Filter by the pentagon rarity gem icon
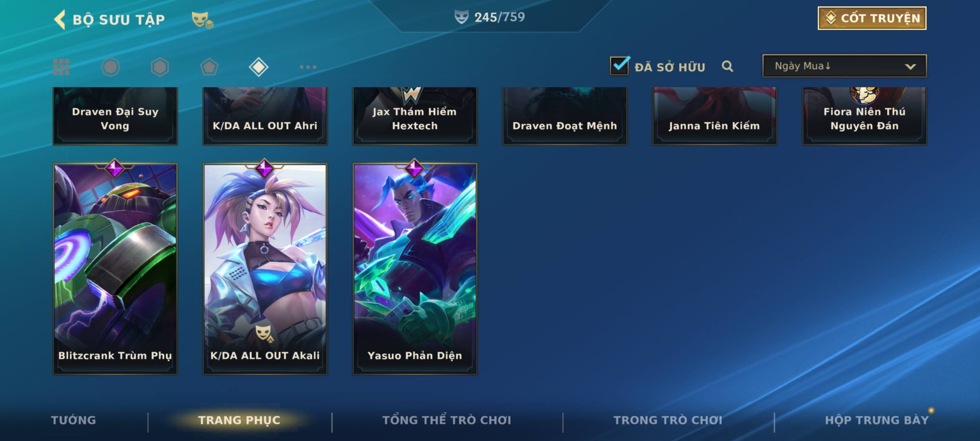The width and height of the screenshot is (980, 441). (209, 67)
